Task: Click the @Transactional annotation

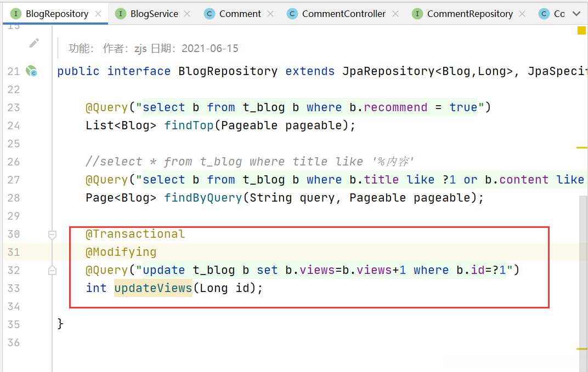Action: pyautogui.click(x=135, y=234)
